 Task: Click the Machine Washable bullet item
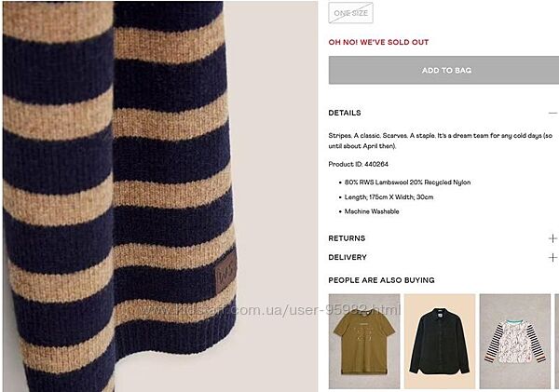point(372,211)
